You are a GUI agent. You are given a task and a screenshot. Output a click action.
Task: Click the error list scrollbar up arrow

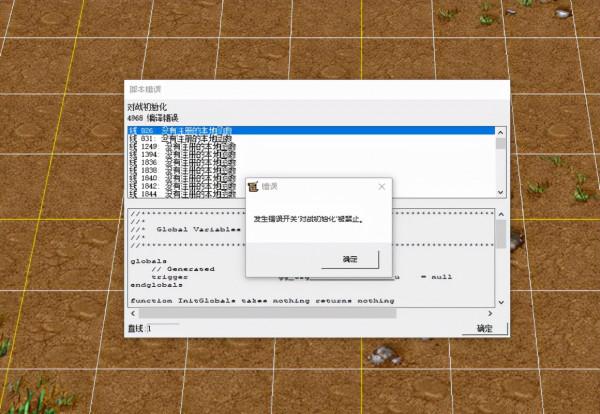tap(500, 131)
